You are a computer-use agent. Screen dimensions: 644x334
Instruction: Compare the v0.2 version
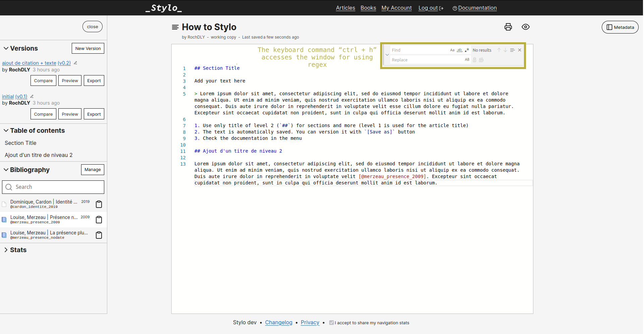click(x=43, y=80)
